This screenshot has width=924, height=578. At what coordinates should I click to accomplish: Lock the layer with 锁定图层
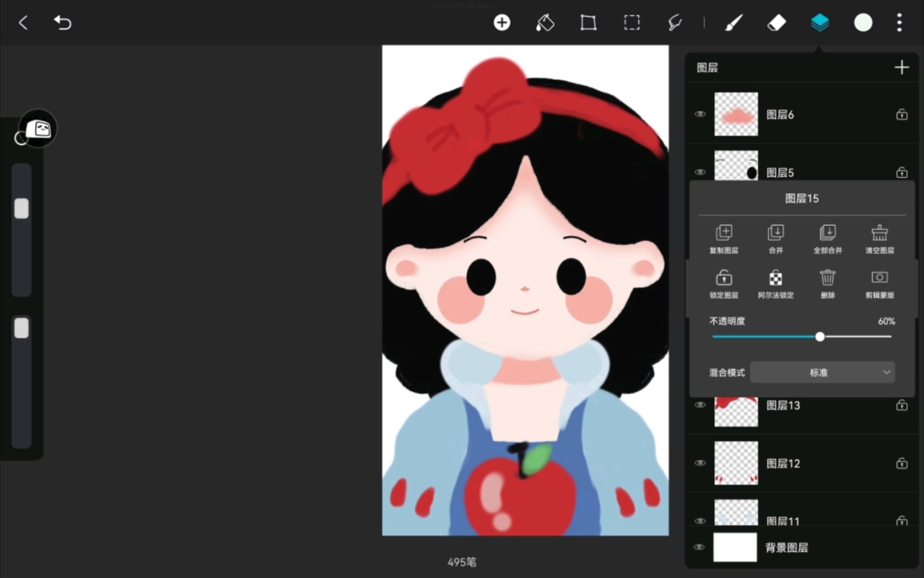pyautogui.click(x=724, y=284)
